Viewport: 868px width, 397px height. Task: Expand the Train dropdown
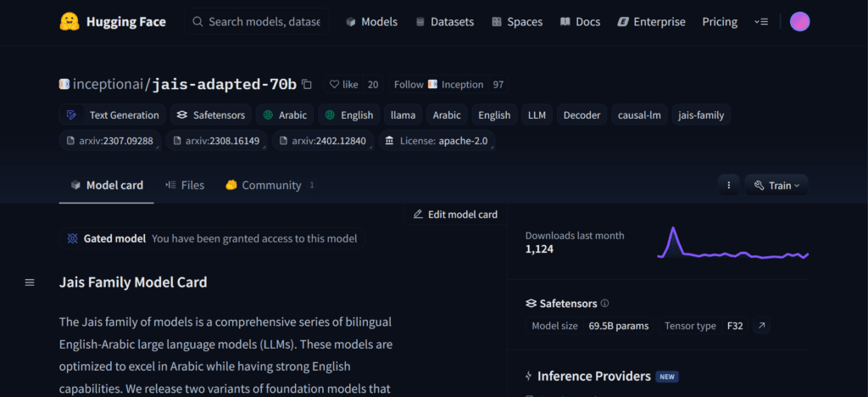coord(776,186)
